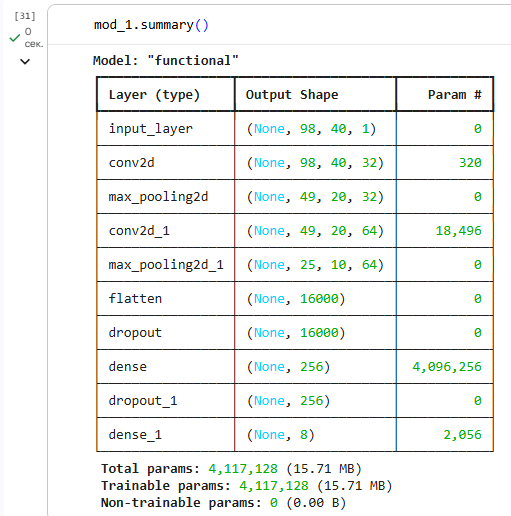Click the dropout_1 layer name

tap(143, 401)
